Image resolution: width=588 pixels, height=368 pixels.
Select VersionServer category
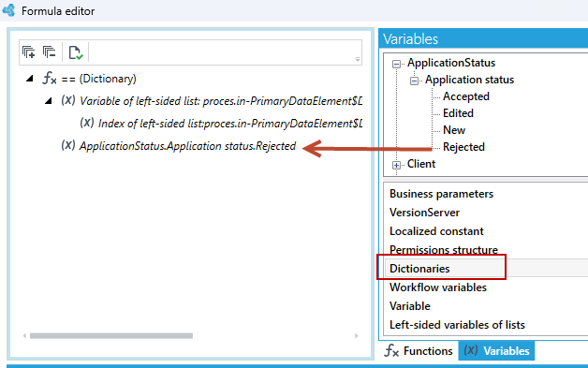click(424, 213)
